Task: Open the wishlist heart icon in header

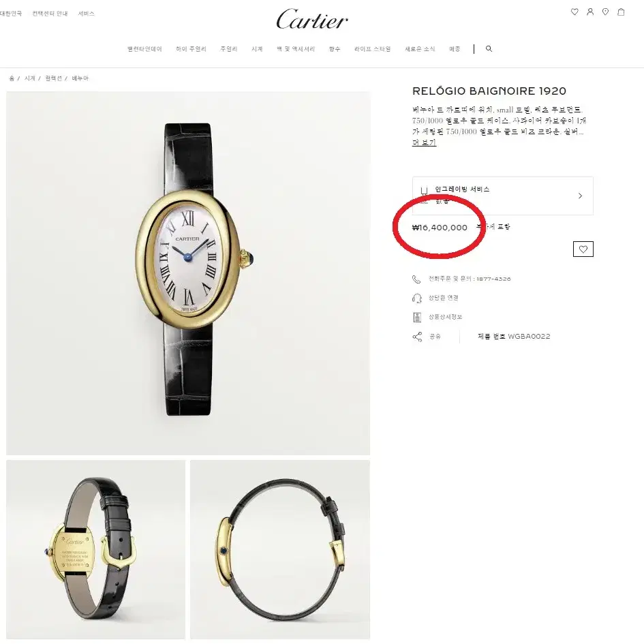Action: [x=574, y=12]
